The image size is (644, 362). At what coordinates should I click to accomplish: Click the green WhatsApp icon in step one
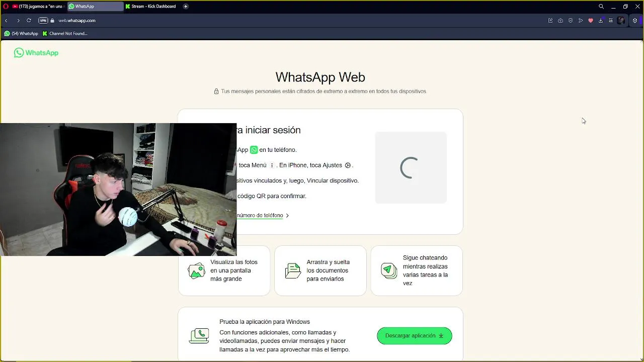click(x=254, y=150)
